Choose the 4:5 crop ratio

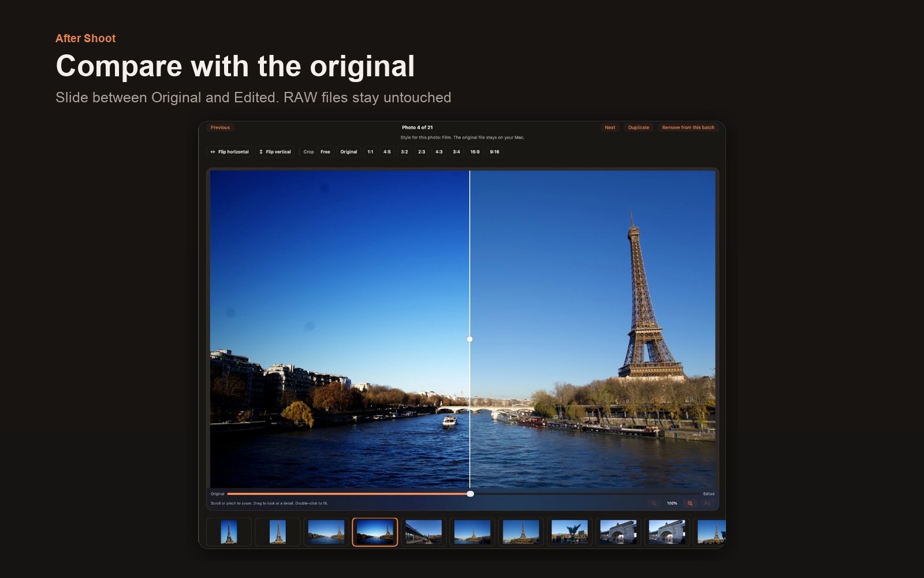387,152
